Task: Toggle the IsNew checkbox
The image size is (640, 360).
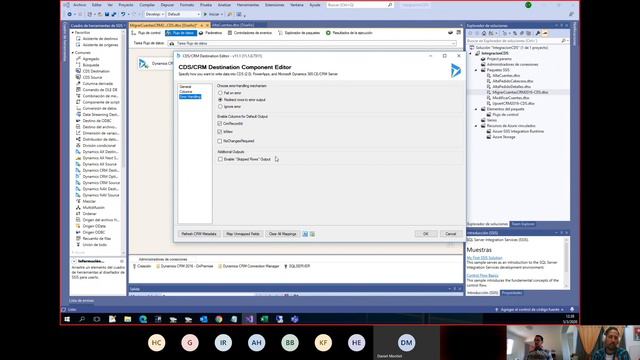Action: [220, 132]
